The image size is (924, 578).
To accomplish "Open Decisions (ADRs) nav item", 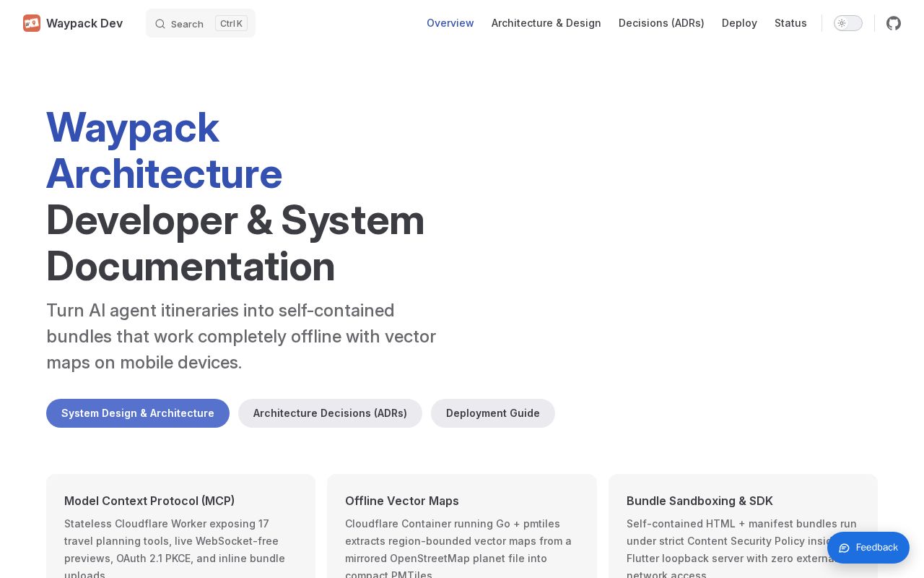I will coord(661,23).
